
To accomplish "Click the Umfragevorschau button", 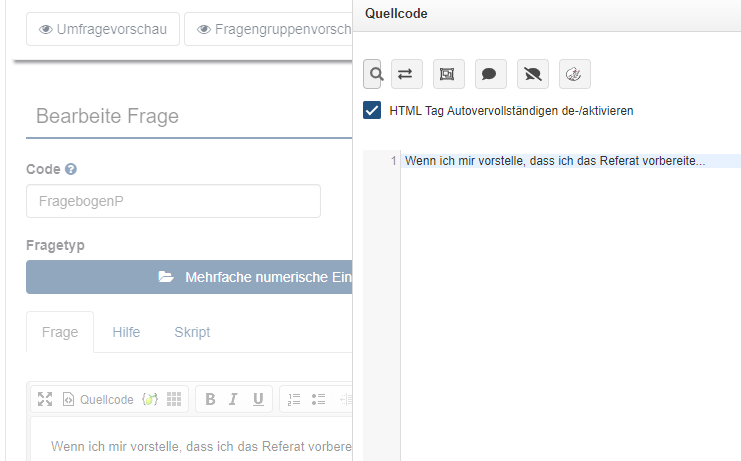I will point(103,29).
